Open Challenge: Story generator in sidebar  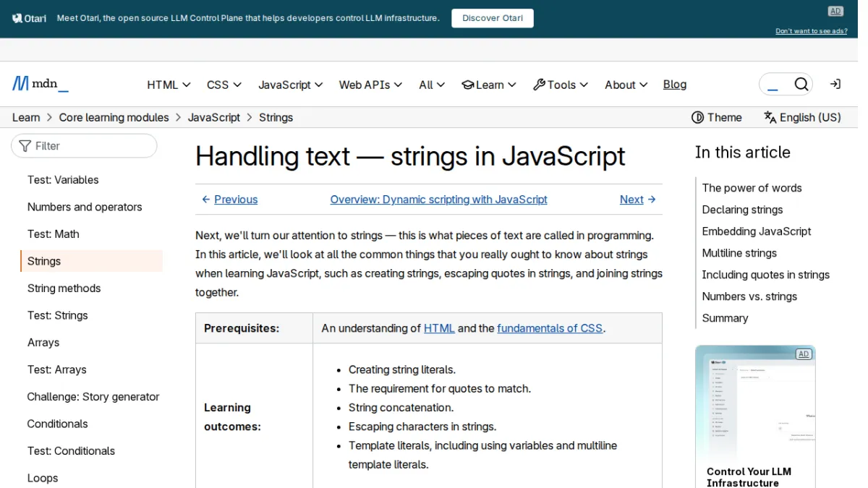coord(93,397)
